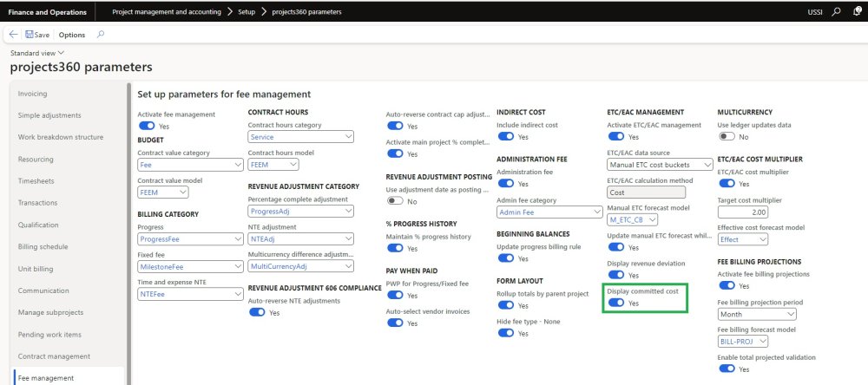
Task: Click the Save disk icon
Action: click(x=30, y=35)
